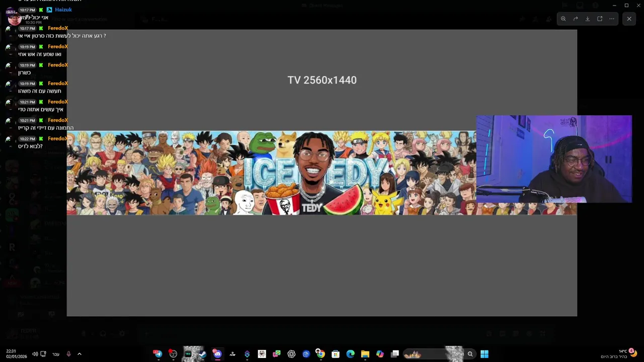
Task: Open Steam from the taskbar
Action: 202,354
